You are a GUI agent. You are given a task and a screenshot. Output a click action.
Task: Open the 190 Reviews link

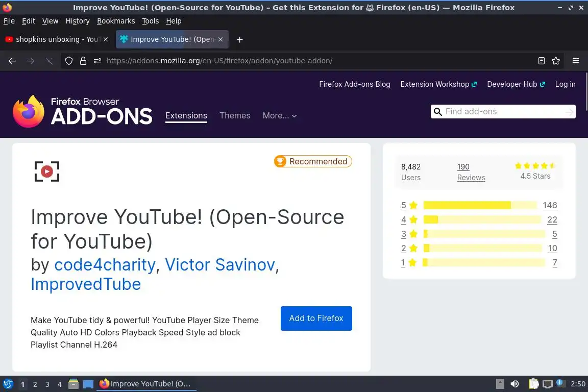coord(471,172)
